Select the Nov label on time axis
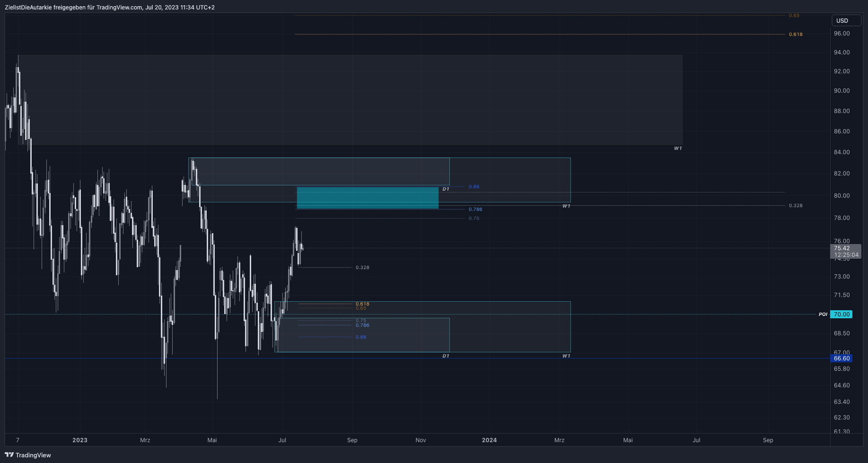This screenshot has height=463, width=868. 421,440
